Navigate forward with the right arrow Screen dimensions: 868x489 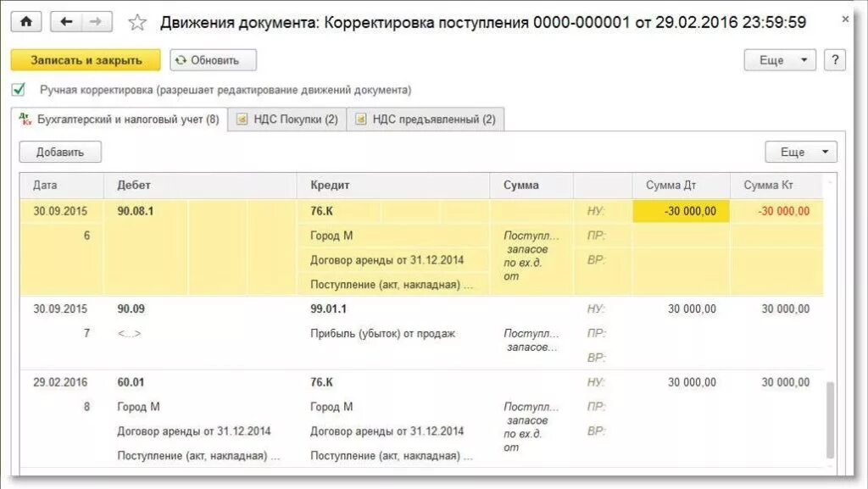click(97, 22)
